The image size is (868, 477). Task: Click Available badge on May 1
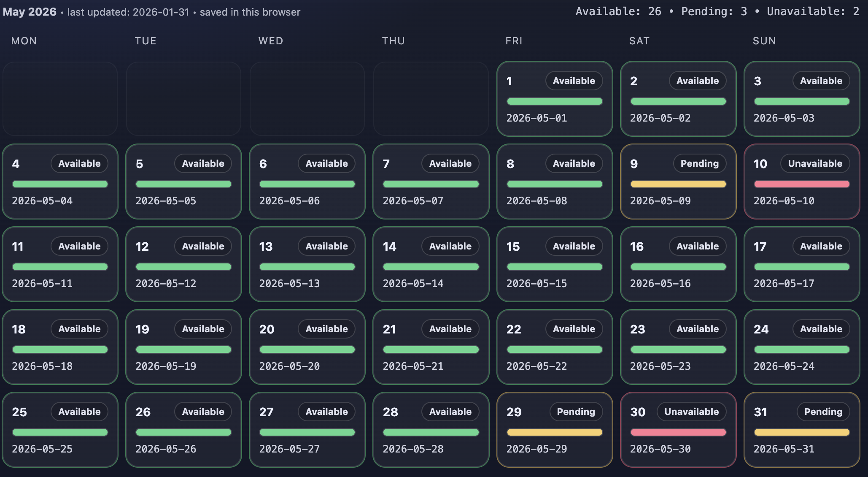574,81
